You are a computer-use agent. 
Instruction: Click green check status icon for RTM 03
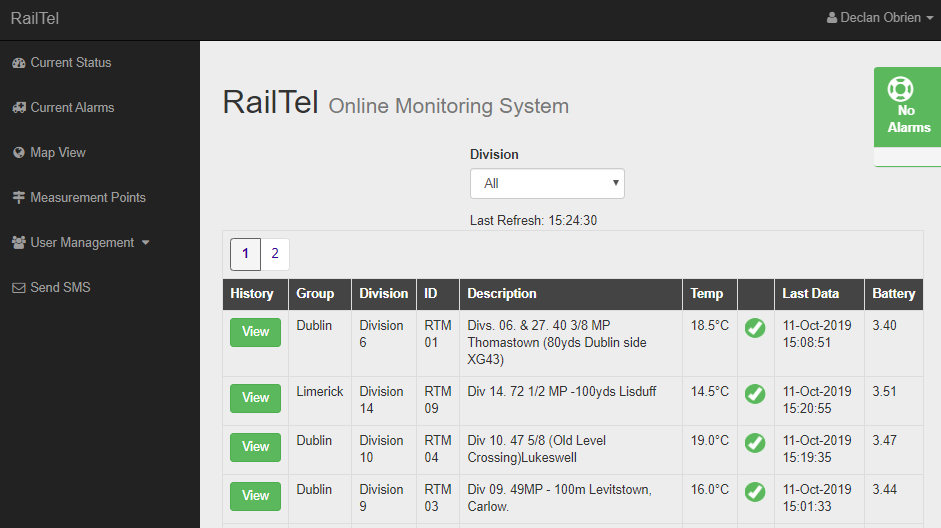(x=755, y=492)
